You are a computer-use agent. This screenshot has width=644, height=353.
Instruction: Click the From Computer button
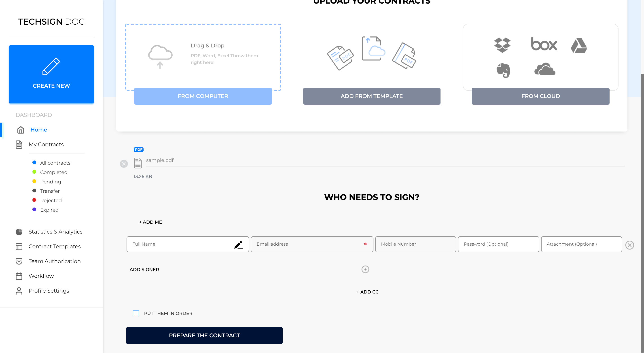point(203,96)
